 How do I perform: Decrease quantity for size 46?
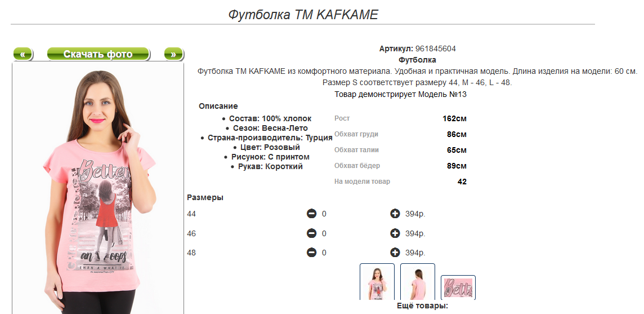tap(312, 233)
